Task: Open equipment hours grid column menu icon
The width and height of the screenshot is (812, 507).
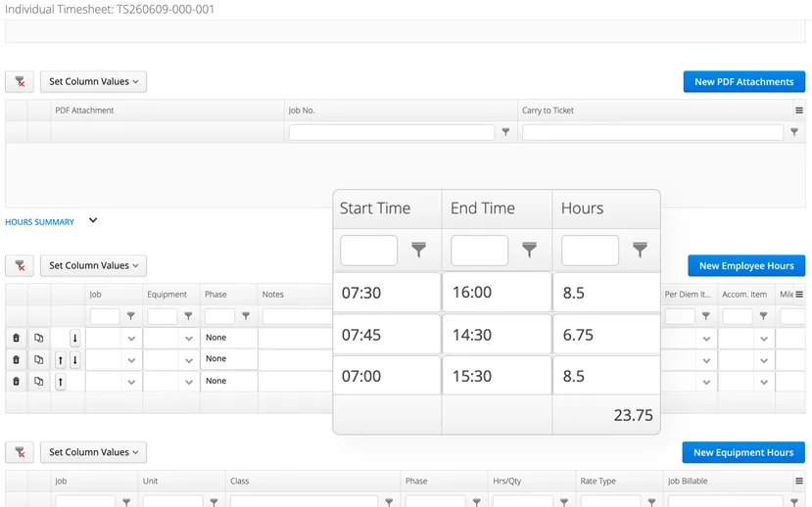Action: coord(799,482)
